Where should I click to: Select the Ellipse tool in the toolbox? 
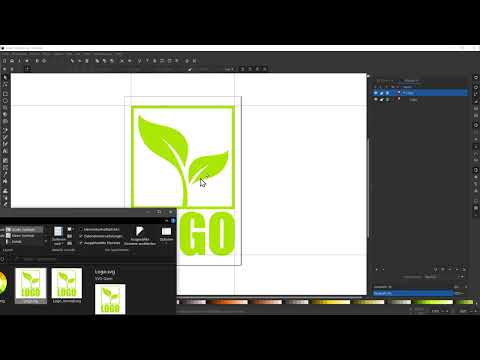pos(5,100)
